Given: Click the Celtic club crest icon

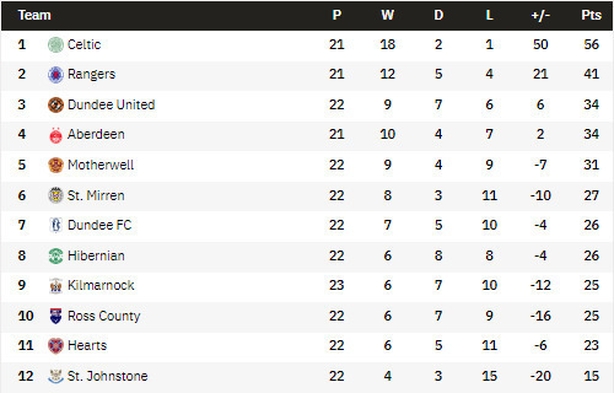Looking at the screenshot, I should [56, 45].
